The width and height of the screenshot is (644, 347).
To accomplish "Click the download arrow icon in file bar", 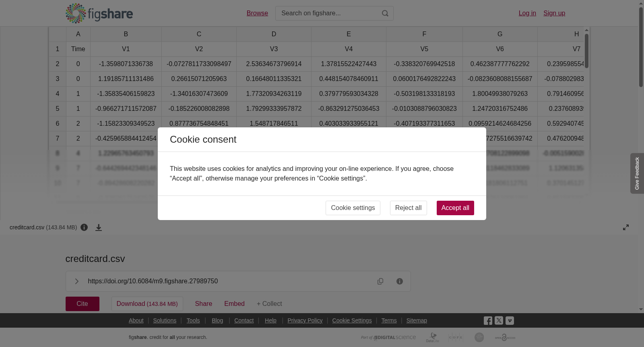I will (99, 227).
